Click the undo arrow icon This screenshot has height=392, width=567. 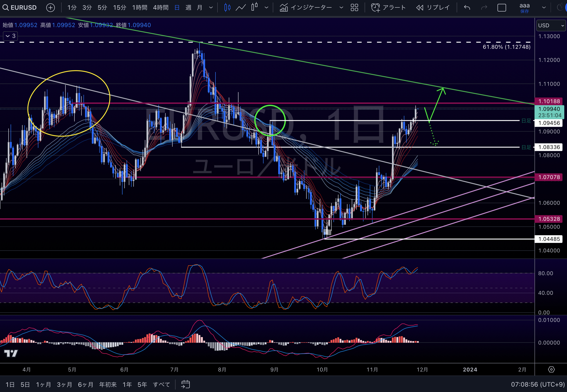point(467,8)
